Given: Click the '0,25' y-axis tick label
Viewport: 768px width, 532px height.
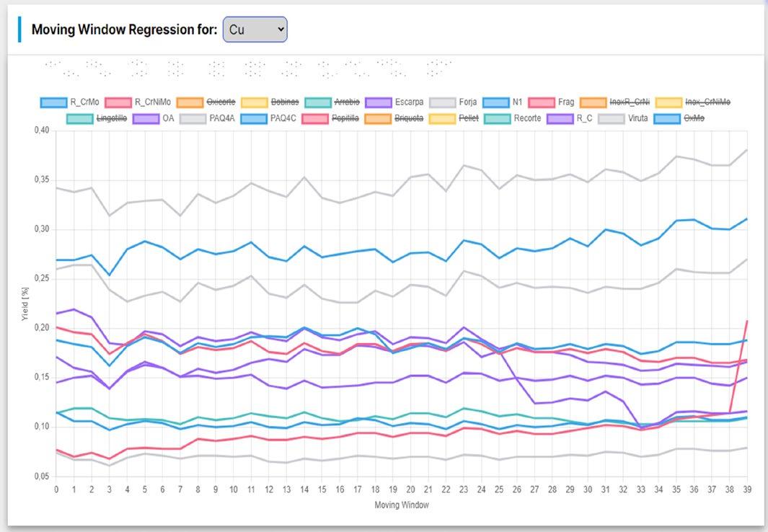Looking at the screenshot, I should click(42, 278).
